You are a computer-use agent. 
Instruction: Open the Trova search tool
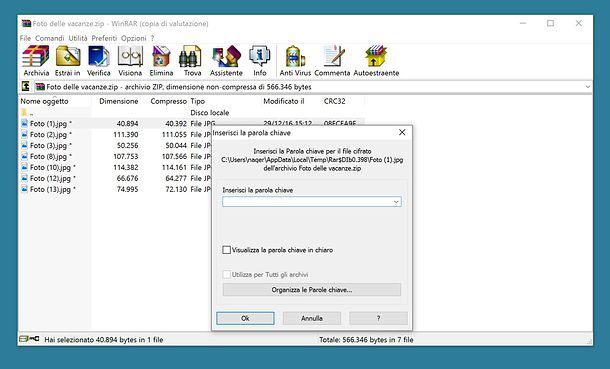coord(192,61)
